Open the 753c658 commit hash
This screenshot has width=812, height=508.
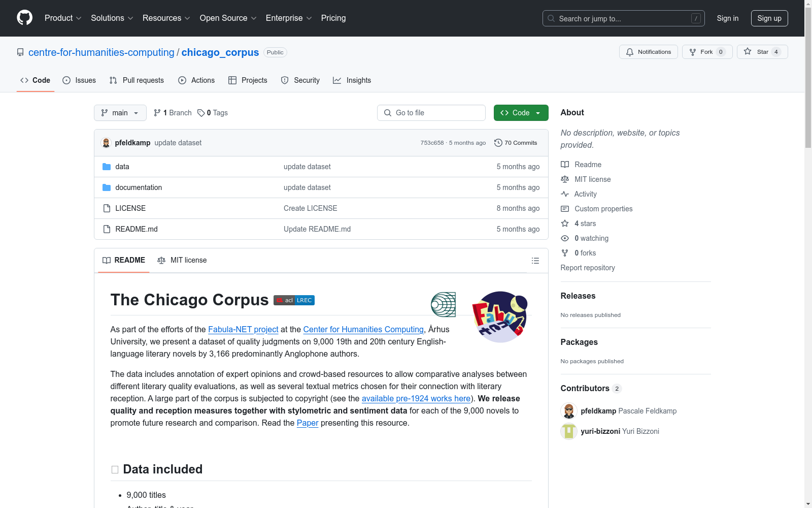tap(432, 143)
